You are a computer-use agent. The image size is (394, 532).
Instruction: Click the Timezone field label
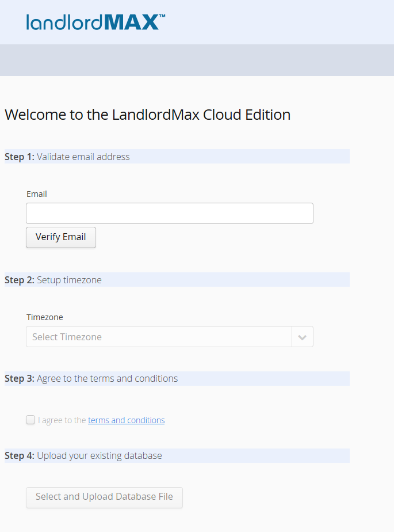coord(45,317)
